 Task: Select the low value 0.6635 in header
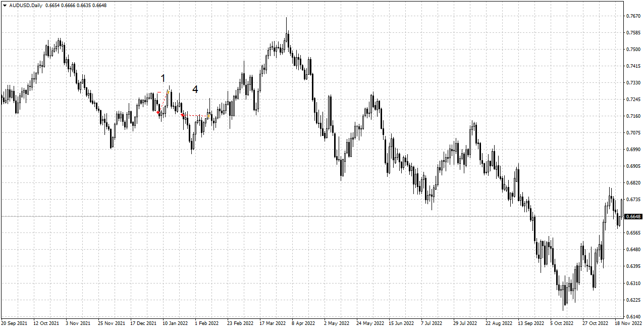coord(83,5)
